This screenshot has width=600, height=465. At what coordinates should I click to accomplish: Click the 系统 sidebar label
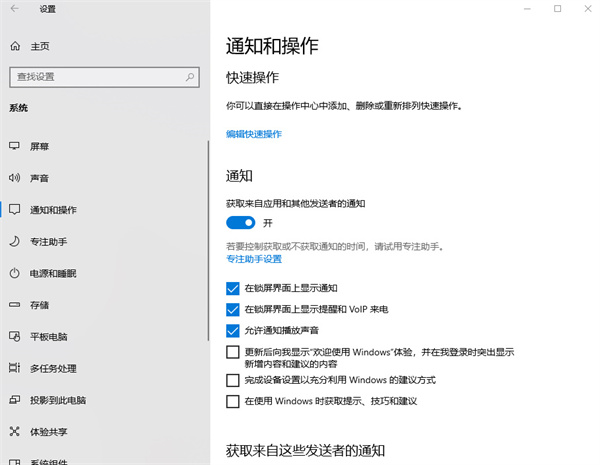tap(18, 108)
